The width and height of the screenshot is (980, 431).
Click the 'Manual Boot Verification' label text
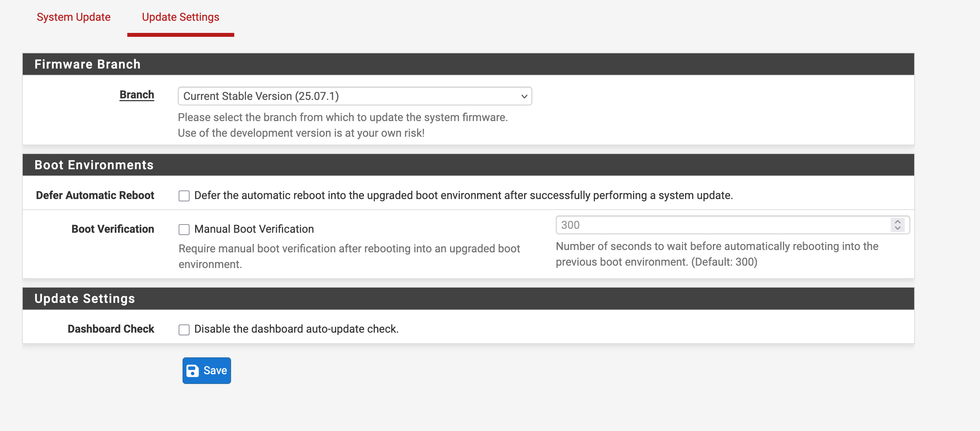pos(254,229)
